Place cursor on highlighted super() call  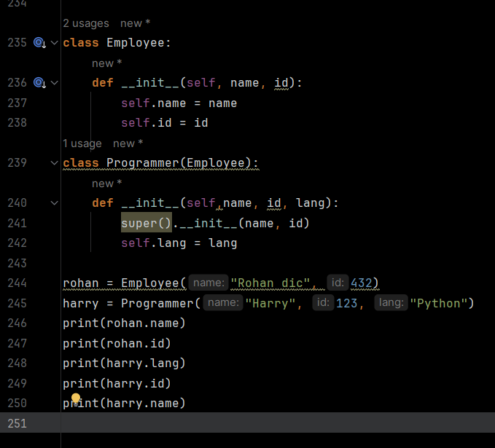pyautogui.click(x=147, y=223)
